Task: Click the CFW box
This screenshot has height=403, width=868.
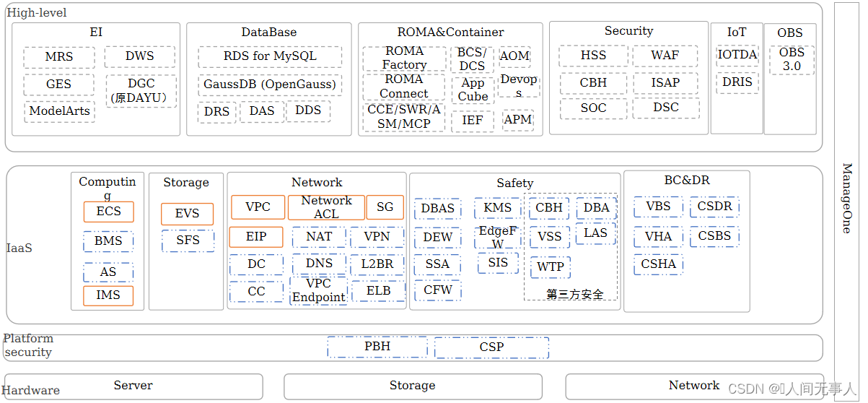Action: (438, 290)
